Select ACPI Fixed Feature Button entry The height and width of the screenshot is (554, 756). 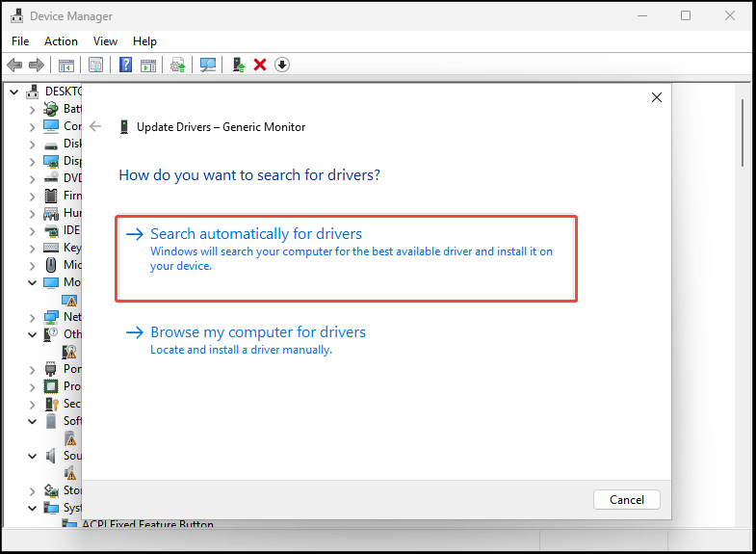point(147,523)
